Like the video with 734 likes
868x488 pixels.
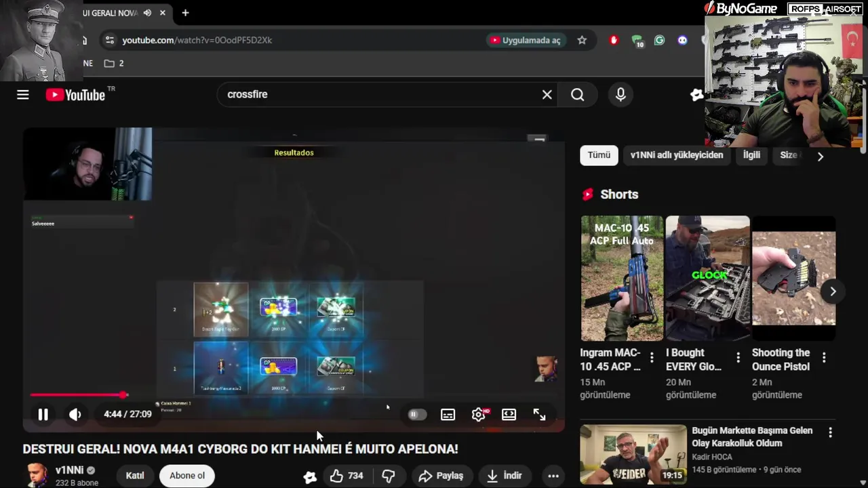347,476
